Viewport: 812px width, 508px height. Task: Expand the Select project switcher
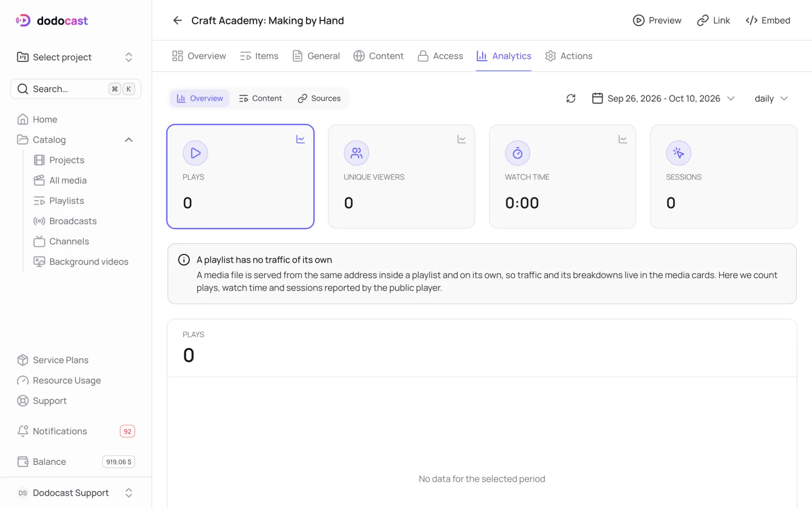76,57
